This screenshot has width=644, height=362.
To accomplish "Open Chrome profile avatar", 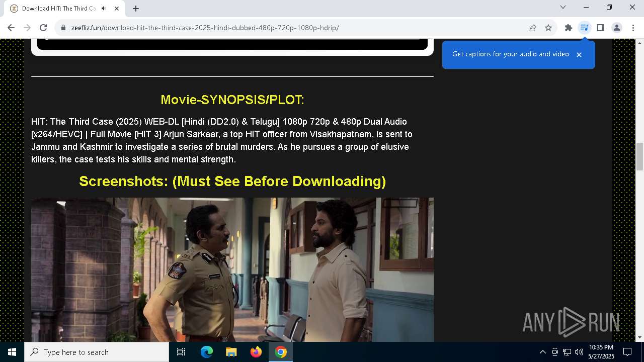I will pos(617,28).
